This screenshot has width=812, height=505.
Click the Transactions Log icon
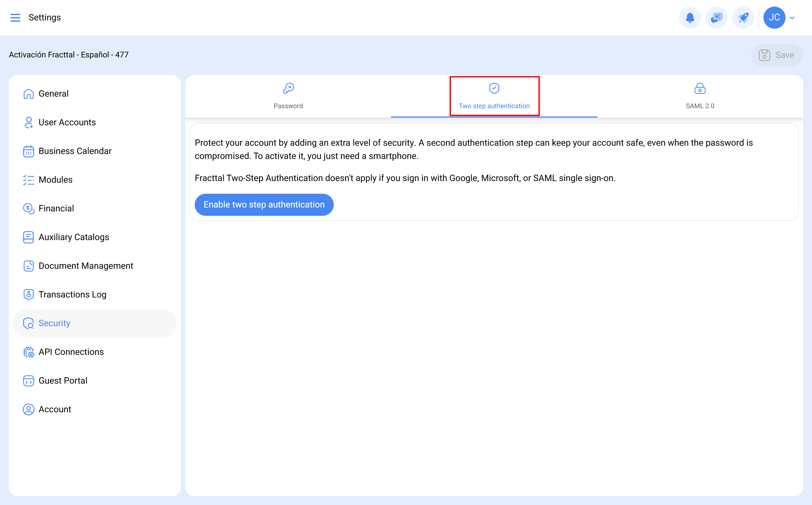coord(28,294)
